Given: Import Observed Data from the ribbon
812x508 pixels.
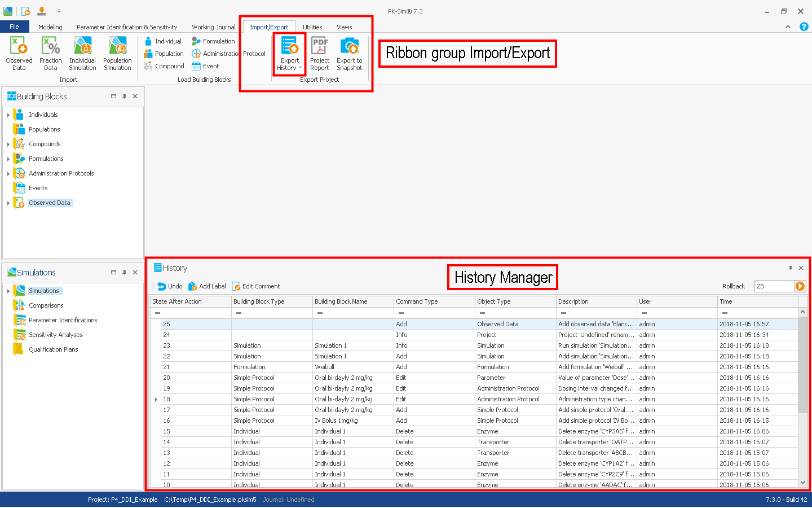Looking at the screenshot, I should [19, 54].
